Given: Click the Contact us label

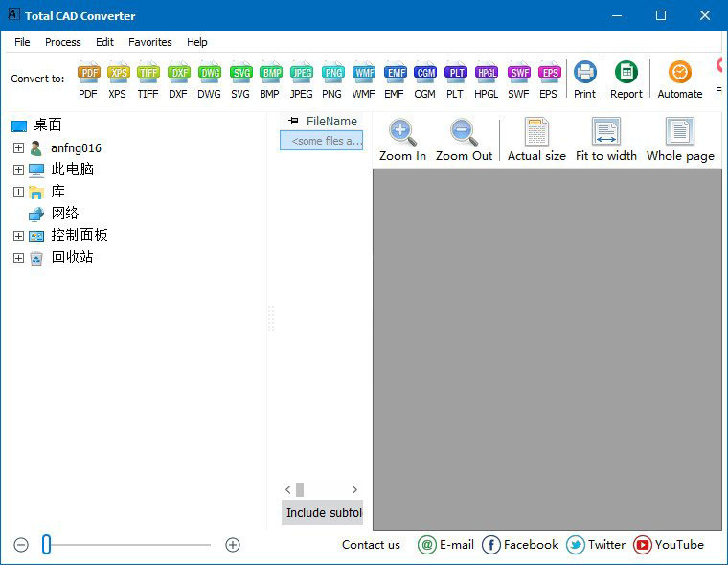Looking at the screenshot, I should (371, 545).
